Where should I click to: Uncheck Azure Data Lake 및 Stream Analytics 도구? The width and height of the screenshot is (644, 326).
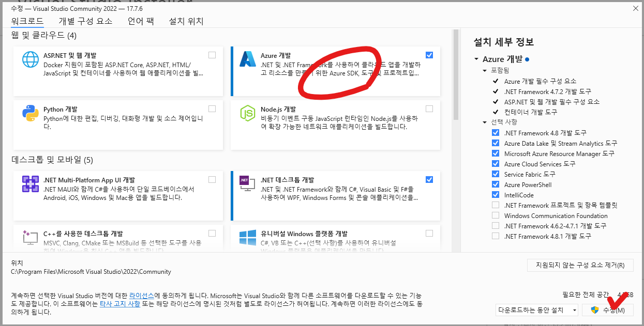click(x=496, y=143)
